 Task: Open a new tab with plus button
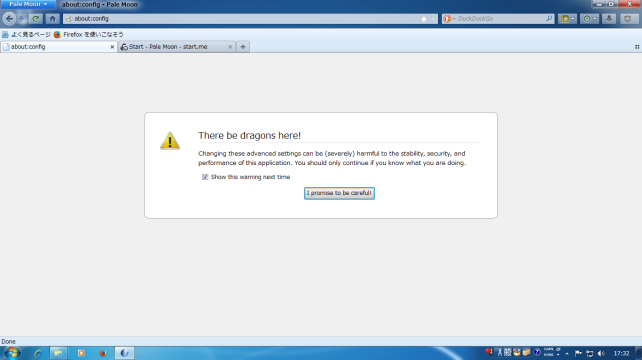243,47
